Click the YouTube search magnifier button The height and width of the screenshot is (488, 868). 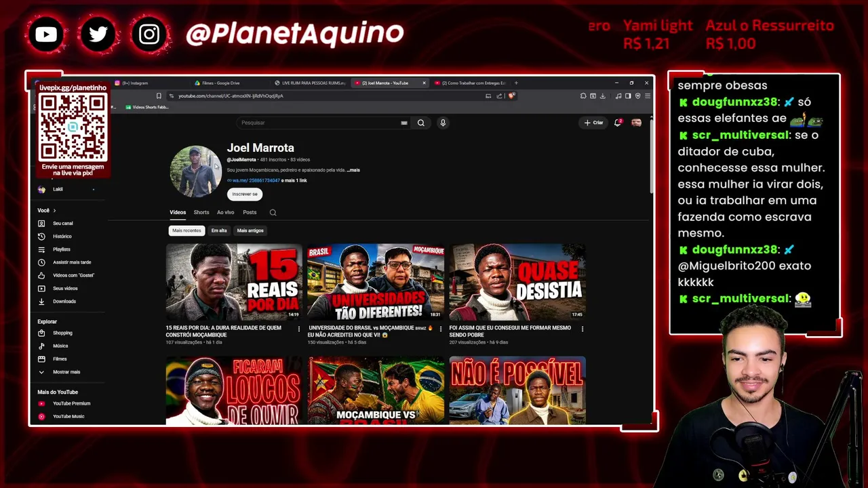tap(421, 123)
